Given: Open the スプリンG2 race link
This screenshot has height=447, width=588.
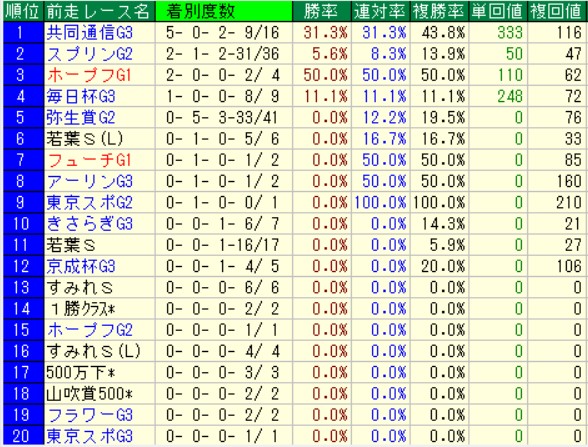Looking at the screenshot, I should point(90,54).
